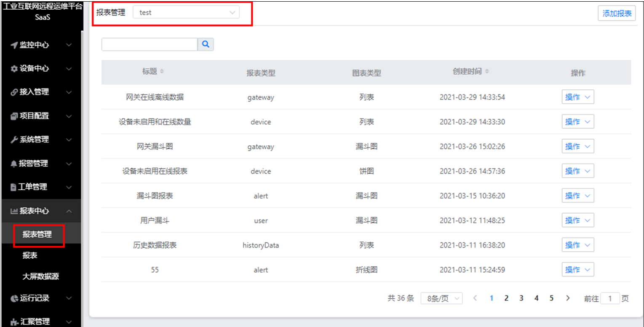Screen dimensions: 644x327
Task: Click the 折线图 chart type cell
Action: pyautogui.click(x=366, y=270)
